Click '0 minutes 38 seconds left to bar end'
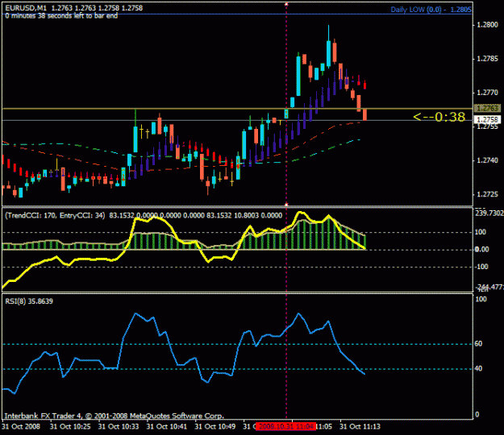This screenshot has height=435, width=504. pyautogui.click(x=61, y=16)
